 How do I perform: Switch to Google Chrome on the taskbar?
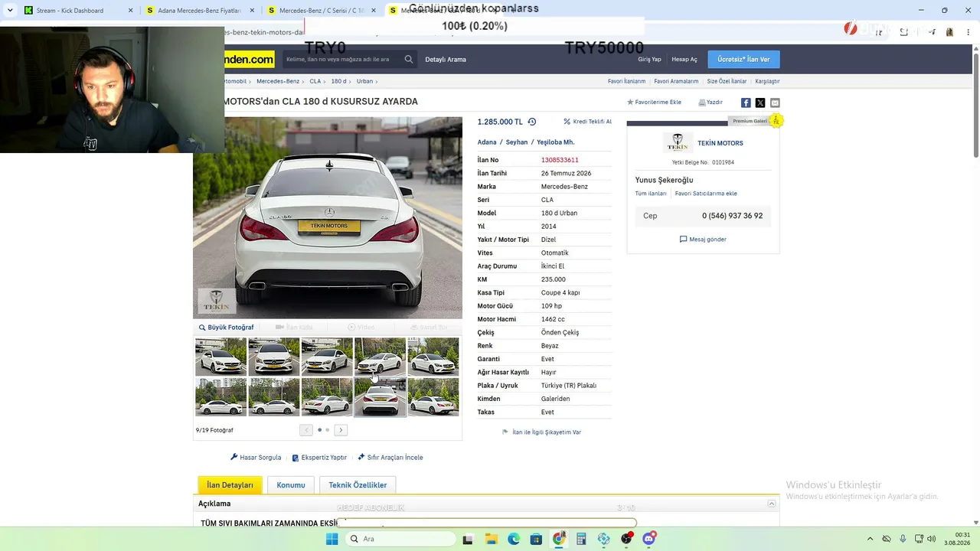pyautogui.click(x=559, y=539)
